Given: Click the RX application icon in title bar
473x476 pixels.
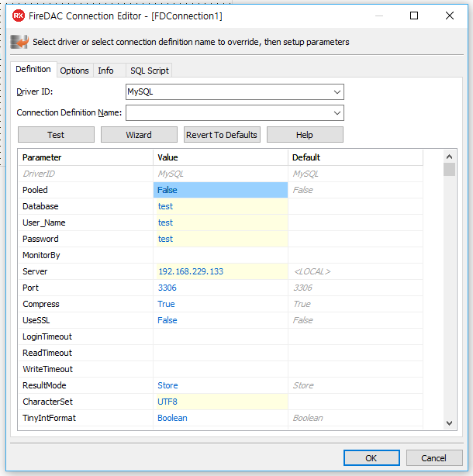Looking at the screenshot, I should coord(18,16).
